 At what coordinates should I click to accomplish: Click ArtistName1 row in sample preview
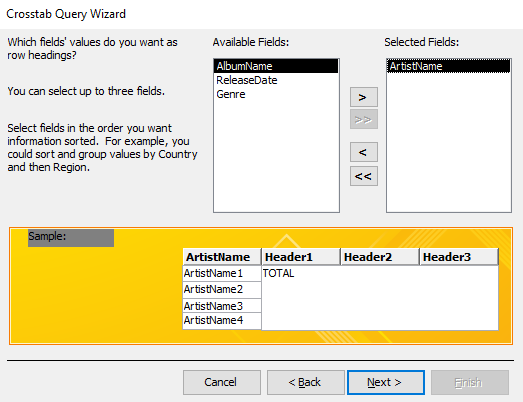point(222,274)
